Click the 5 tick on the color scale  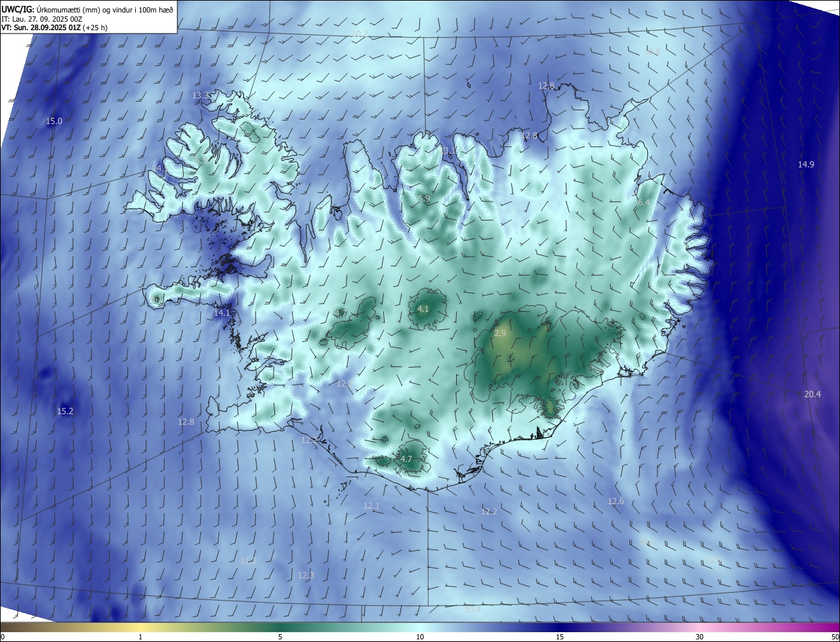click(280, 637)
